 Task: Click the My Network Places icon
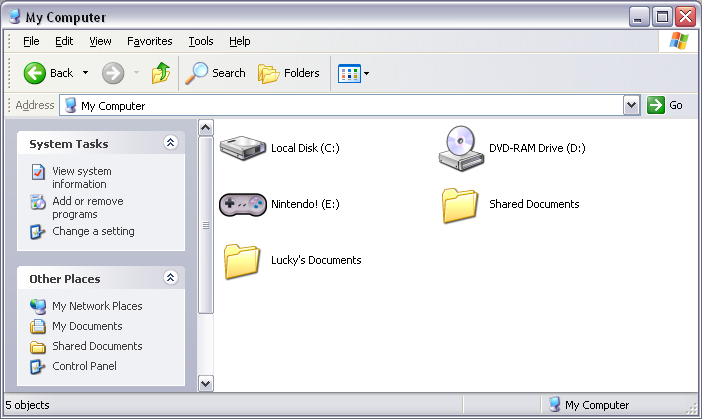click(x=38, y=307)
